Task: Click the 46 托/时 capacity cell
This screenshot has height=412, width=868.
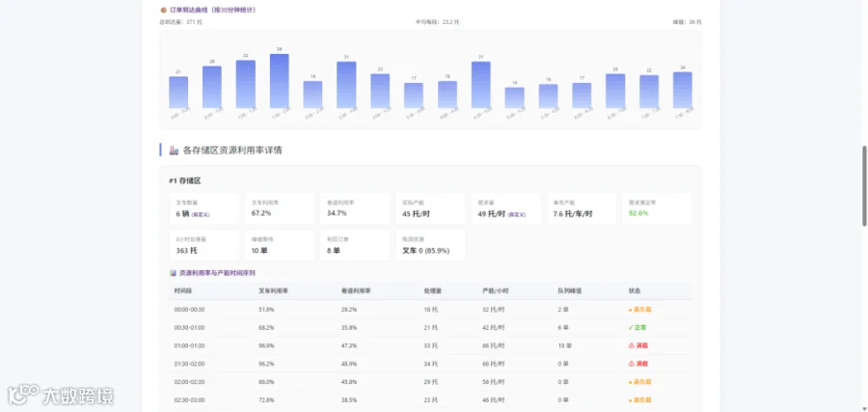Action: click(493, 399)
